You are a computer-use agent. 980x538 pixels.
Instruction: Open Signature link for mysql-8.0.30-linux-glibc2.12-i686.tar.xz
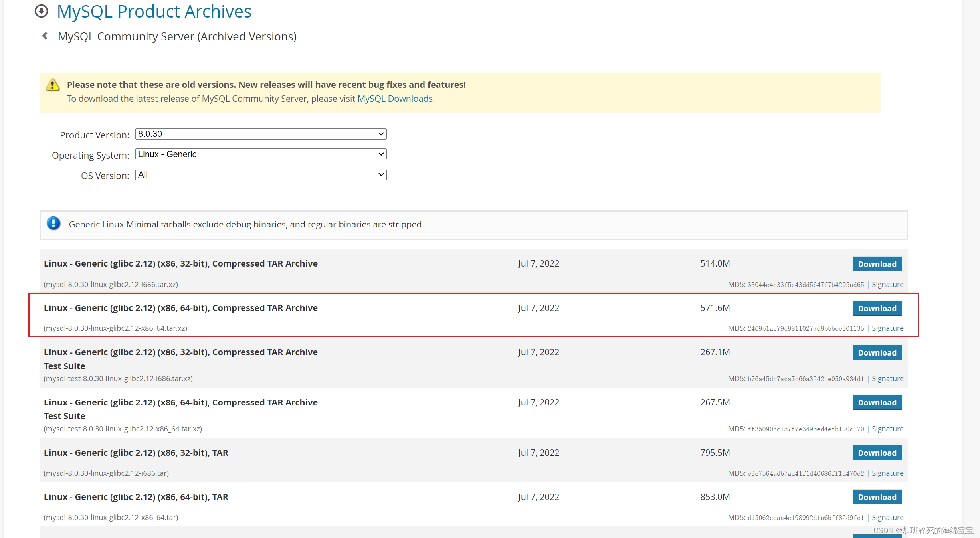[x=887, y=285]
